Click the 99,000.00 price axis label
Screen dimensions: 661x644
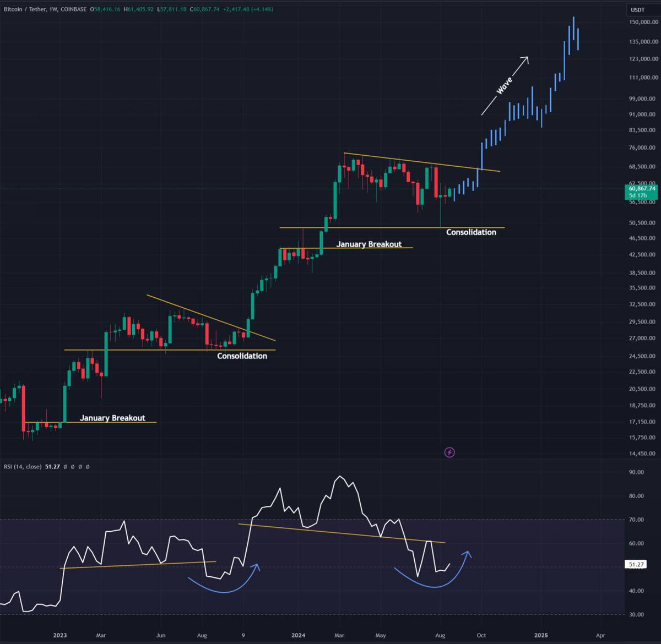[643, 99]
